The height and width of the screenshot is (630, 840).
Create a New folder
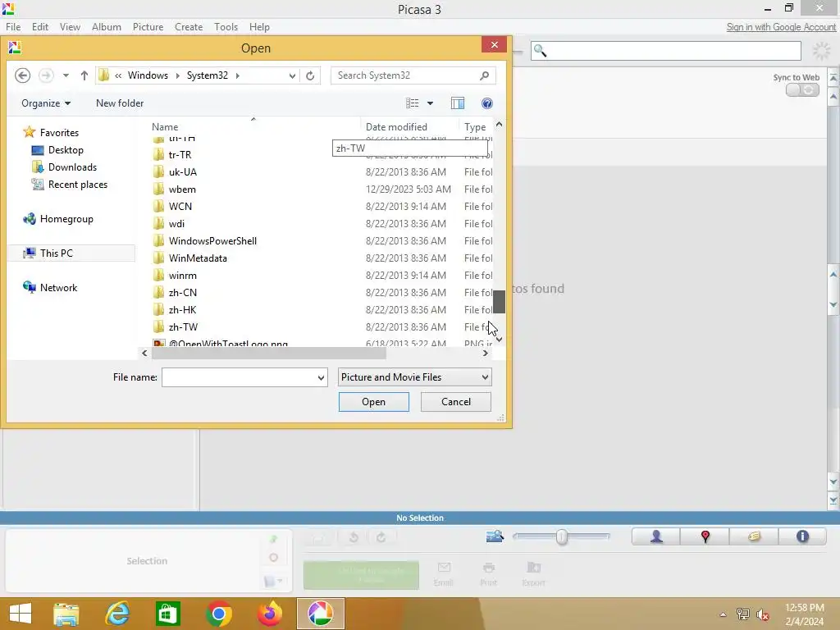pos(120,103)
